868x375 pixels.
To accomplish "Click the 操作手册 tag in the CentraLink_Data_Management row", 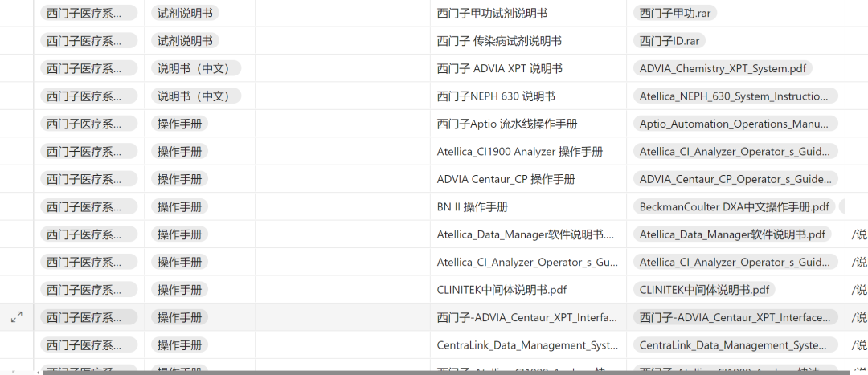I will (179, 345).
